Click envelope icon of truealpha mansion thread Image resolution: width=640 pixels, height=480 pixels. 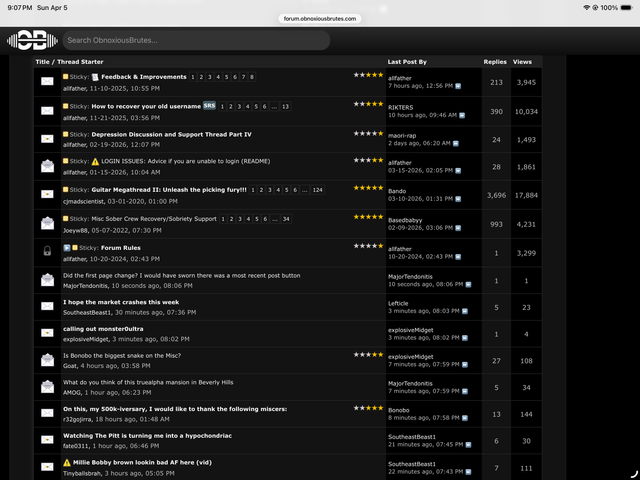47,386
